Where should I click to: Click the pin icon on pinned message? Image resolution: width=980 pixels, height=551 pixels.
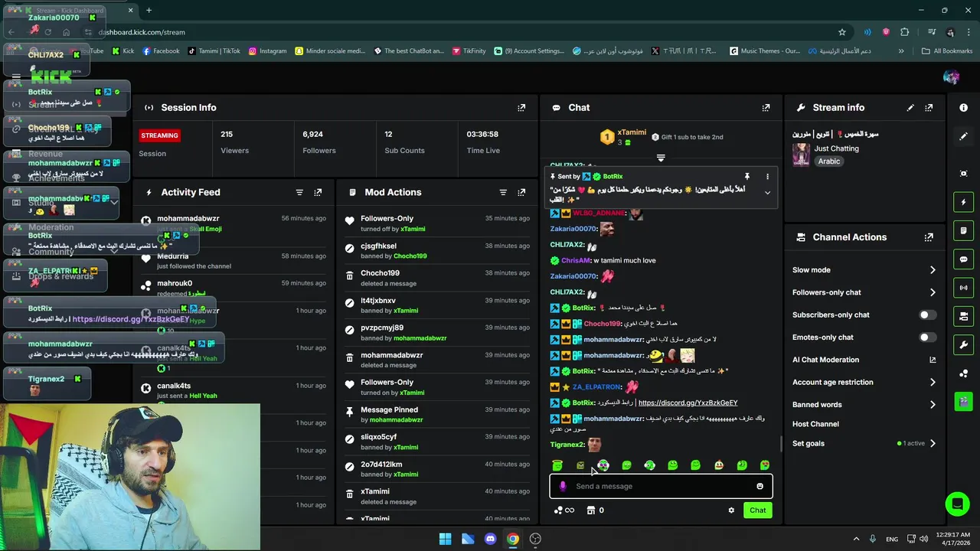click(747, 176)
